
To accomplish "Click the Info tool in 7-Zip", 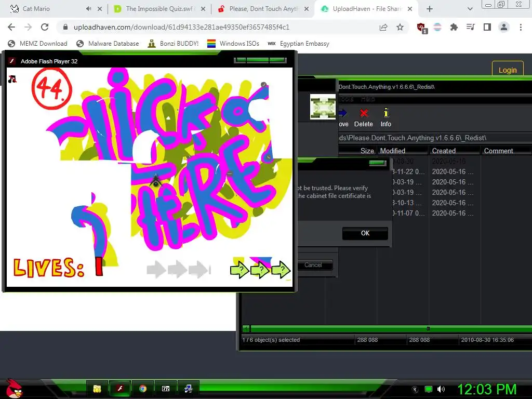I will 386,118.
